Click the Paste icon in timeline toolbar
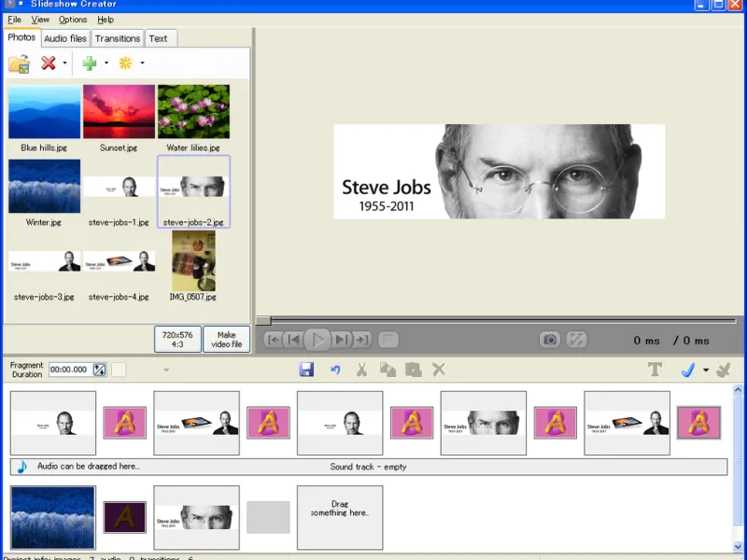The height and width of the screenshot is (560, 747). click(x=413, y=370)
